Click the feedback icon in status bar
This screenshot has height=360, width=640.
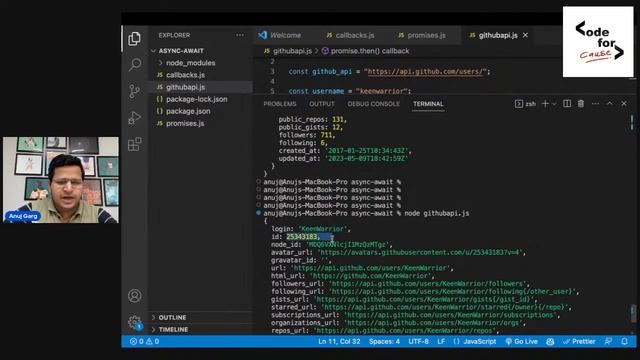tap(608, 341)
